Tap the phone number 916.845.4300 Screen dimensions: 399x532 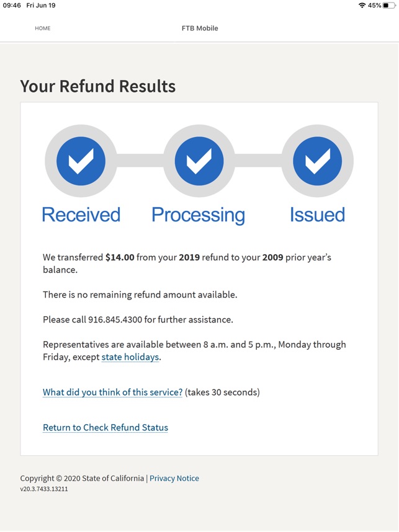115,319
